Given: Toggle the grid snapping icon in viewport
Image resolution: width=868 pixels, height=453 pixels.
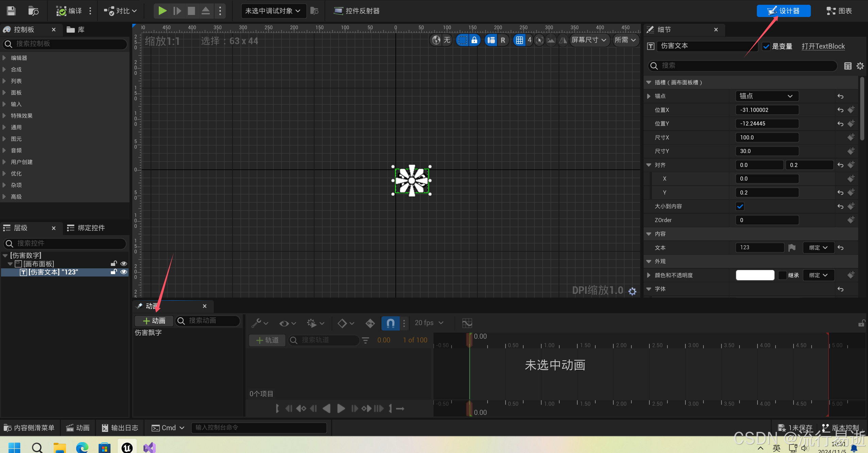Looking at the screenshot, I should pyautogui.click(x=519, y=40).
